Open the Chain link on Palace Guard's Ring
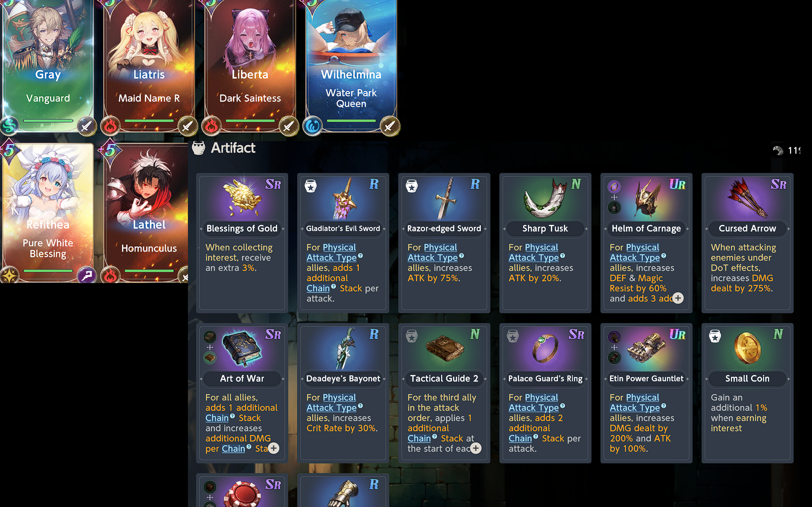Image resolution: width=812 pixels, height=507 pixels. [520, 438]
